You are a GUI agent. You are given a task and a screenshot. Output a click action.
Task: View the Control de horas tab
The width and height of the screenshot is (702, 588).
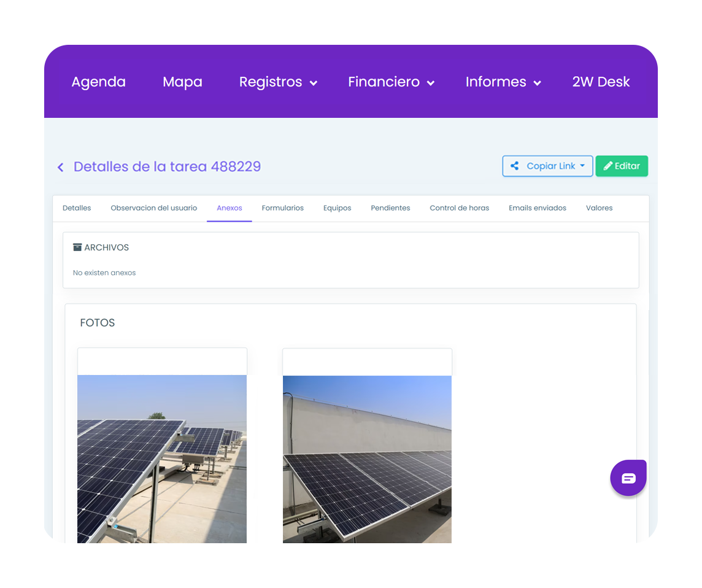click(459, 208)
